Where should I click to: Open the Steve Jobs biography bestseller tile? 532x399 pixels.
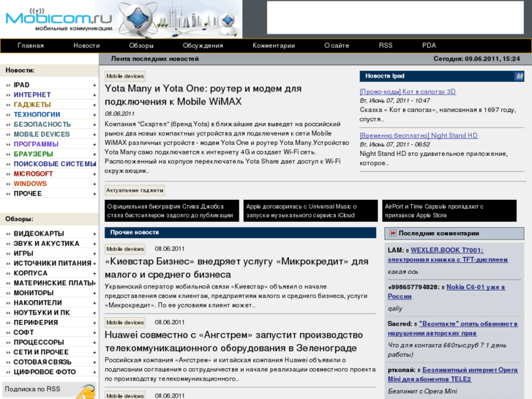(x=172, y=211)
